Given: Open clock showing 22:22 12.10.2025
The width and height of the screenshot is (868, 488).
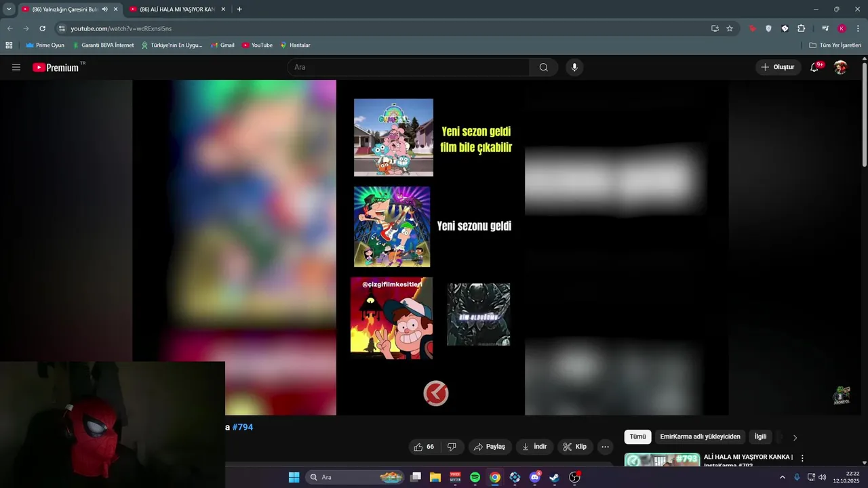Looking at the screenshot, I should pos(847,477).
